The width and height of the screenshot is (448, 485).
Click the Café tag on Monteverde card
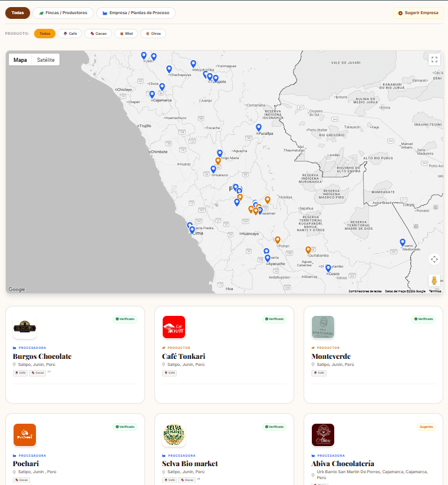(x=319, y=373)
